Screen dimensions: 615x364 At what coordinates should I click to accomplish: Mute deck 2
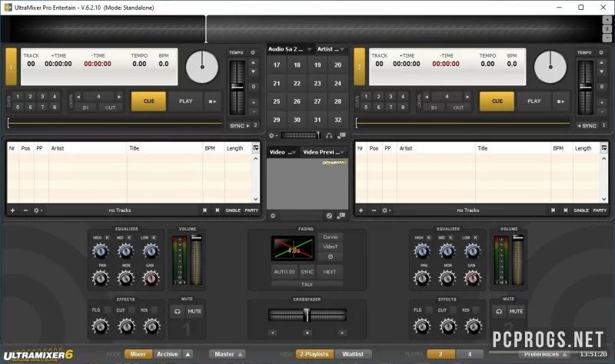tap(516, 312)
